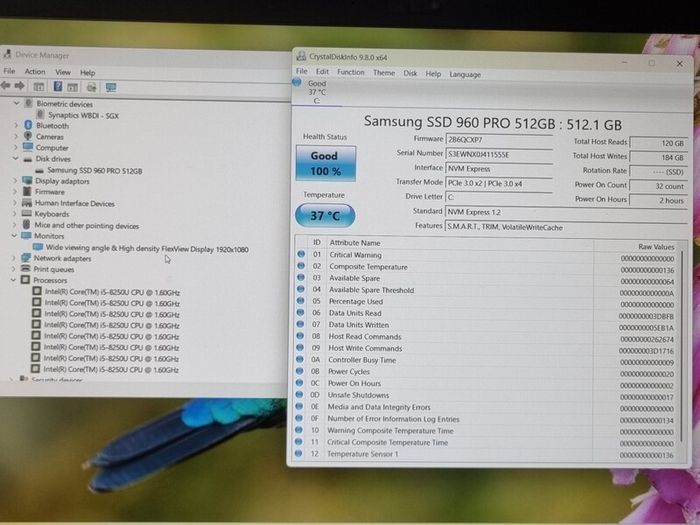Open the Function menu in CrystalDiskInfo
The height and width of the screenshot is (525, 700).
click(350, 72)
